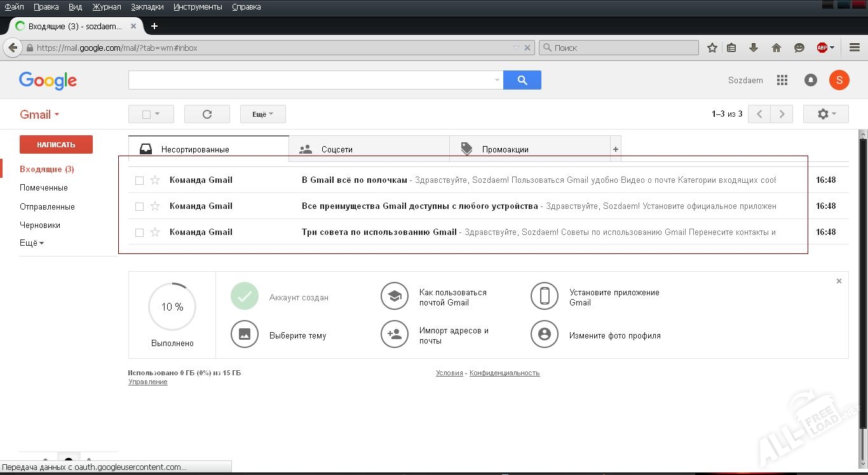The image size is (868, 475).
Task: Click the red 'НАПИСАТЬ' compose button
Action: [56, 144]
